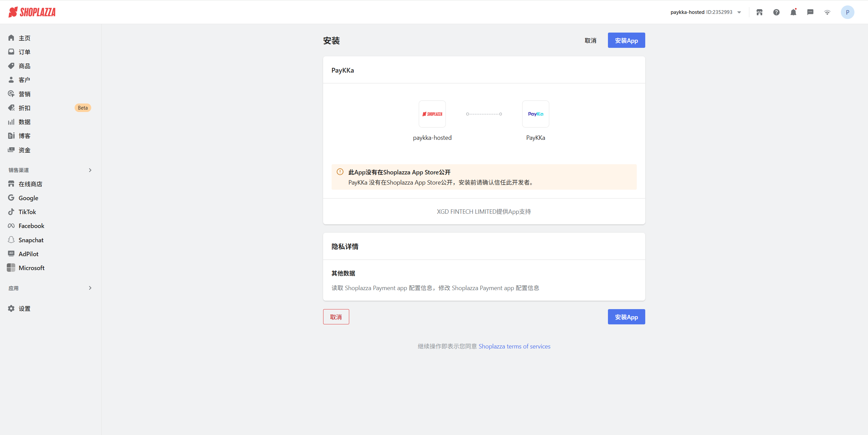868x435 pixels.
Task: Open the chat message icon in header
Action: click(x=810, y=12)
